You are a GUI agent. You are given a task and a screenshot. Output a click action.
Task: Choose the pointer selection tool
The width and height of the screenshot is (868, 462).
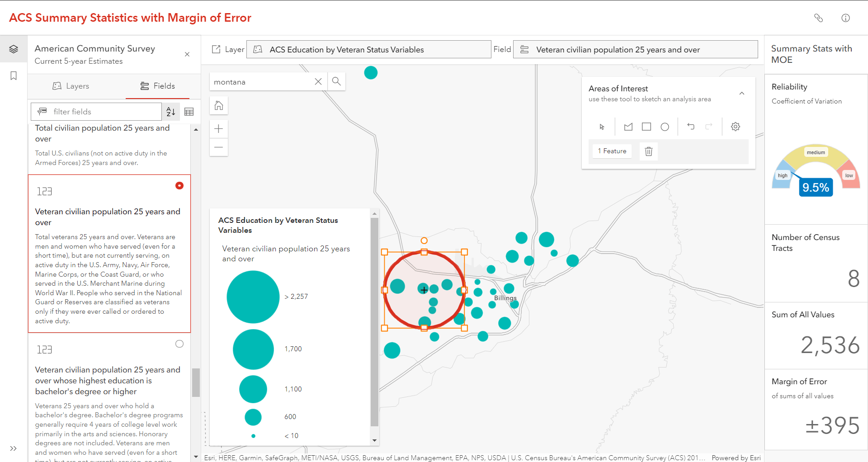coord(602,127)
